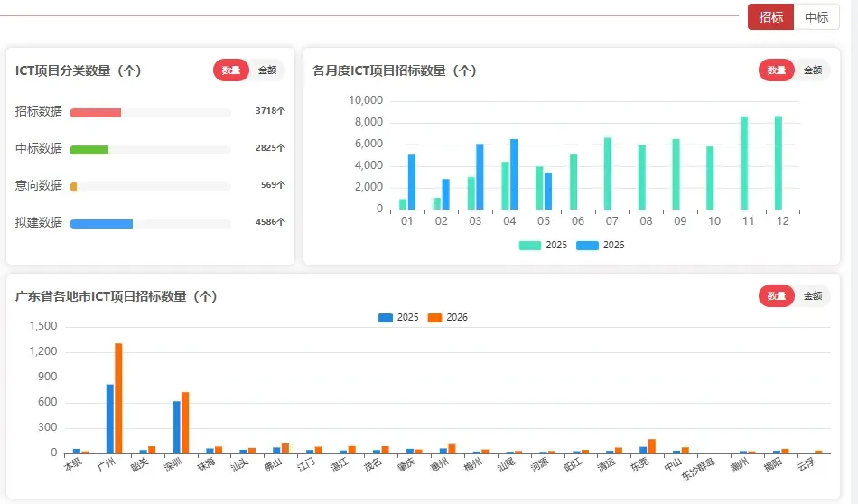Screen dimensions: 858x504
Task: Toggle green 2025 legend in monthly chart
Action: tap(543, 245)
